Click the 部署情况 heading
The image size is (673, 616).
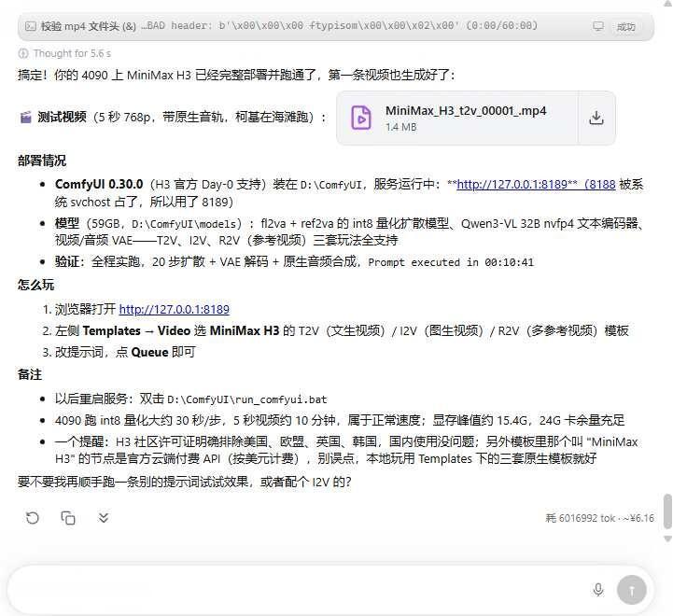coord(42,161)
